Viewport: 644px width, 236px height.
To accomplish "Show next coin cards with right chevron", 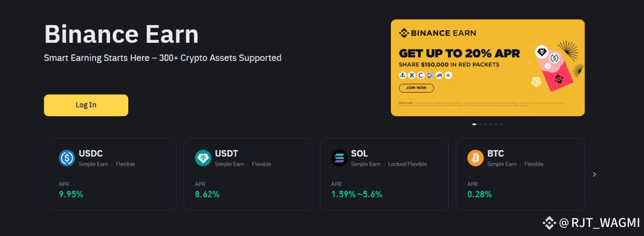I will tap(595, 174).
